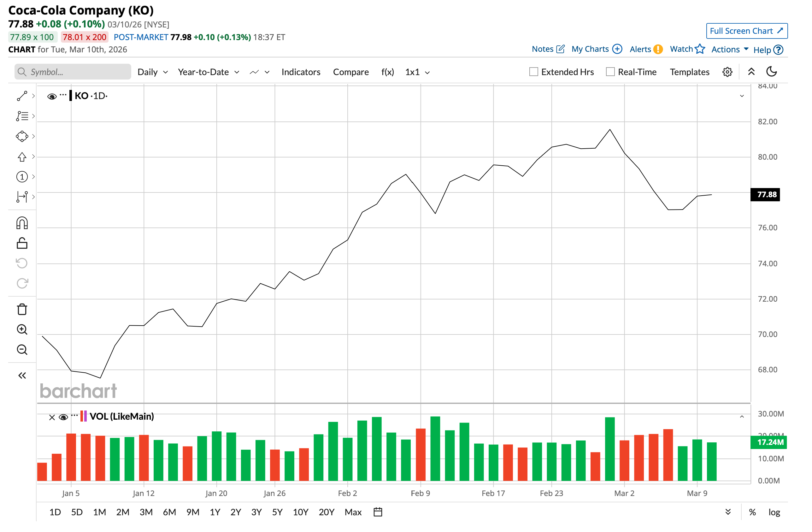Click the Full Screen Chart button
This screenshot has height=532, width=812.
pos(747,31)
